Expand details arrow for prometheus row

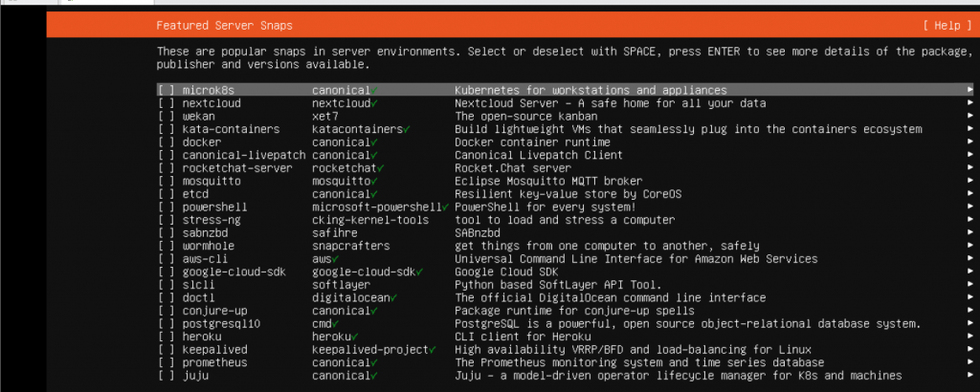click(x=970, y=362)
